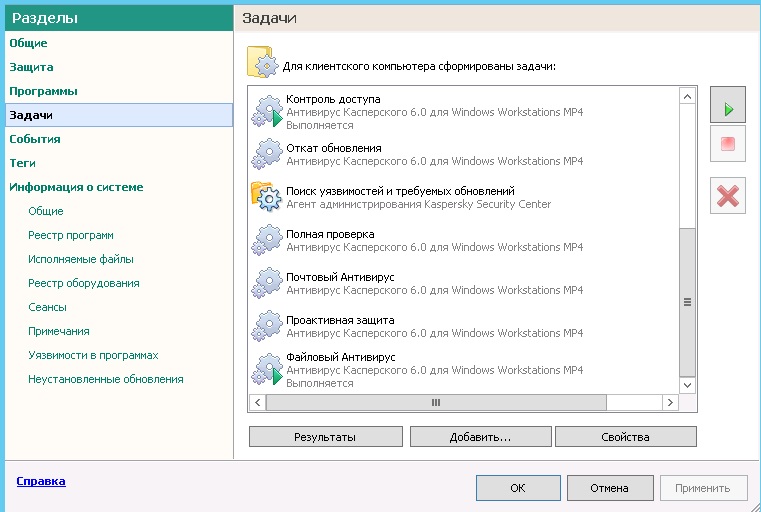Click the task list scroll up arrow

click(x=687, y=97)
